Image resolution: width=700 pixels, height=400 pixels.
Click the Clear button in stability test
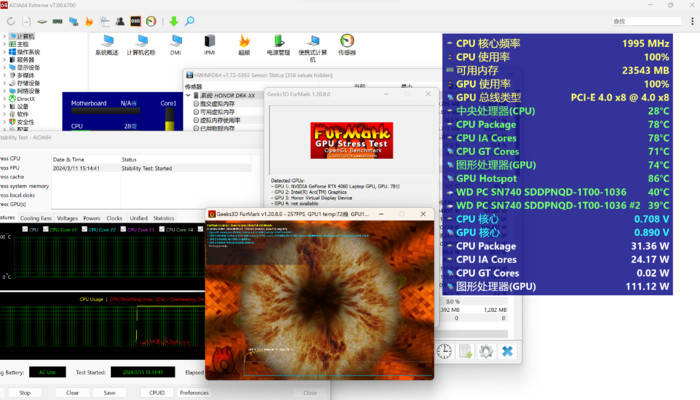click(72, 393)
